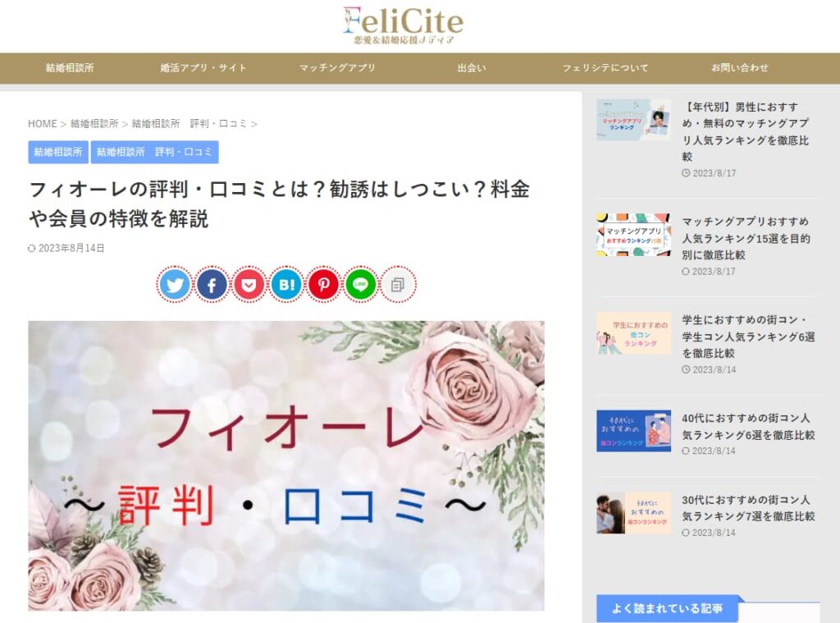Click the フィオーレ 評判・口コミ banner image
The height and width of the screenshot is (623, 840).
[286, 465]
